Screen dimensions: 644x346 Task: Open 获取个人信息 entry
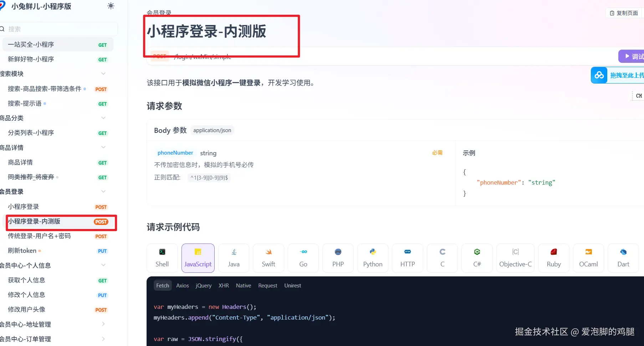pyautogui.click(x=58, y=280)
